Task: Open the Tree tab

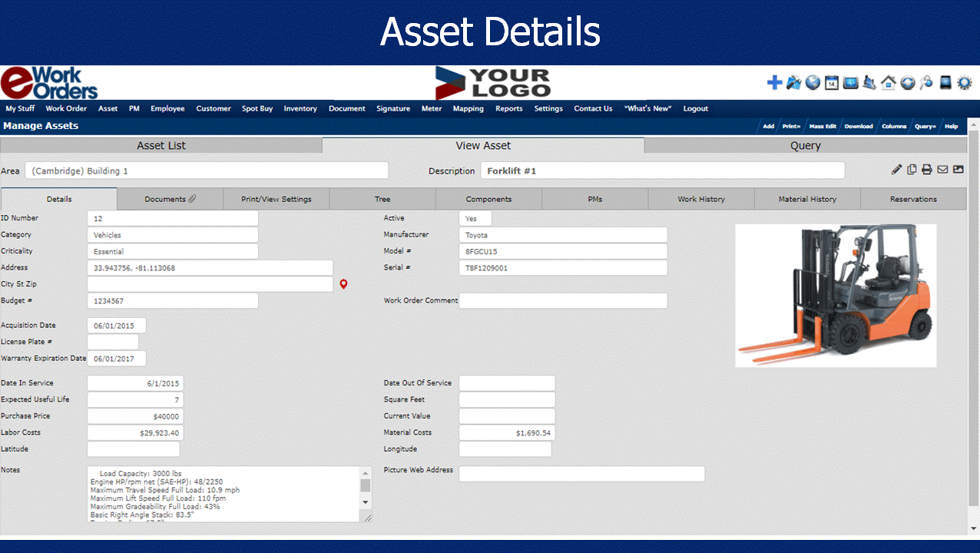Action: pyautogui.click(x=382, y=199)
